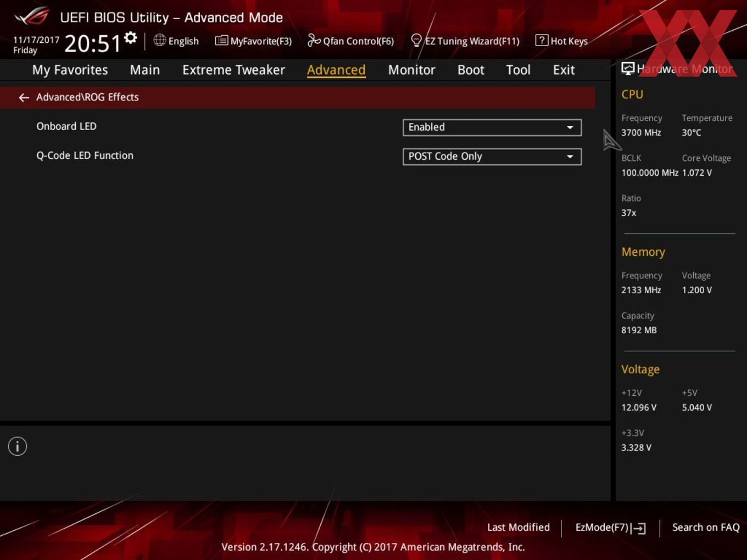The width and height of the screenshot is (747, 560).
Task: Click the info circle icon in help area
Action: click(x=18, y=446)
